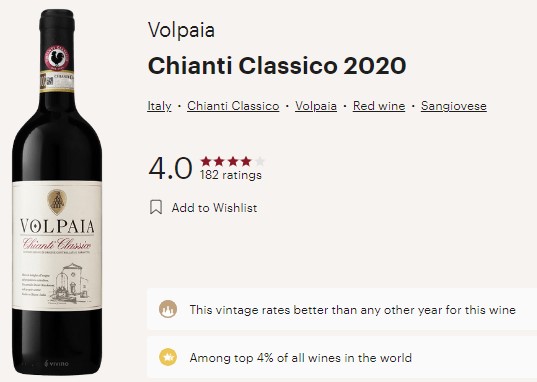
Task: Click the 182 ratings count
Action: 231,175
